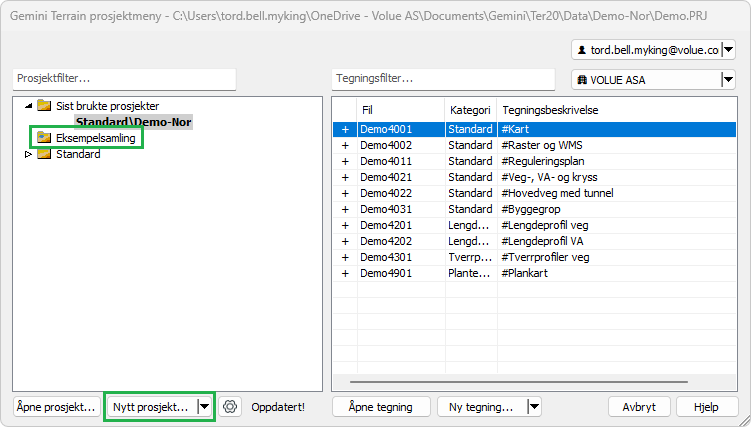This screenshot has width=751, height=427.
Task: Open the VOLUE ASA organization dropdown
Action: (727, 81)
